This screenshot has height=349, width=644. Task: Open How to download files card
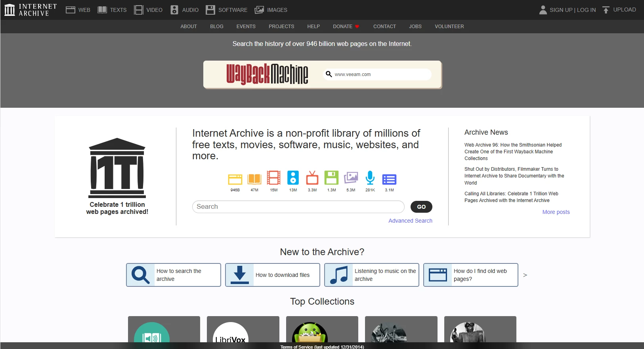(273, 275)
